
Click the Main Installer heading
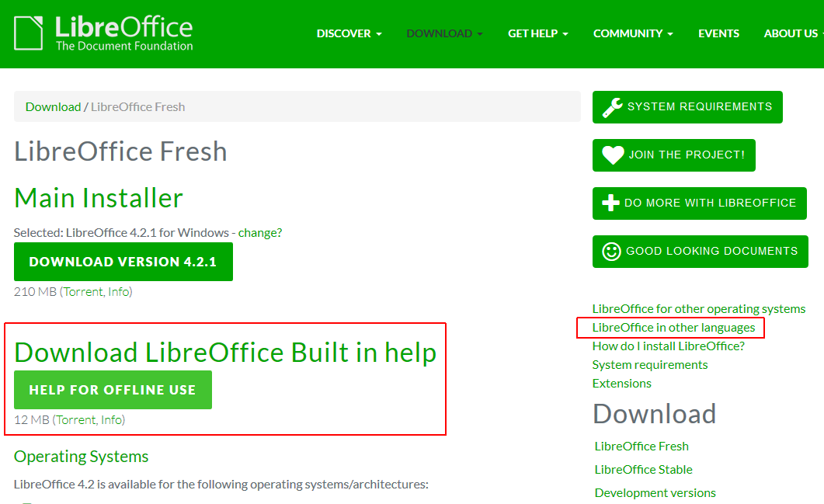coord(99,198)
